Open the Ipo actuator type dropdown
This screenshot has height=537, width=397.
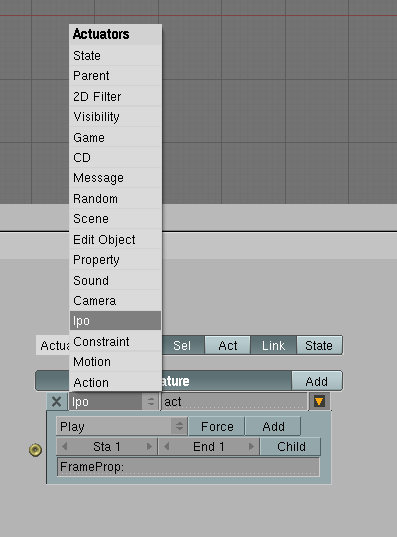[x=114, y=401]
